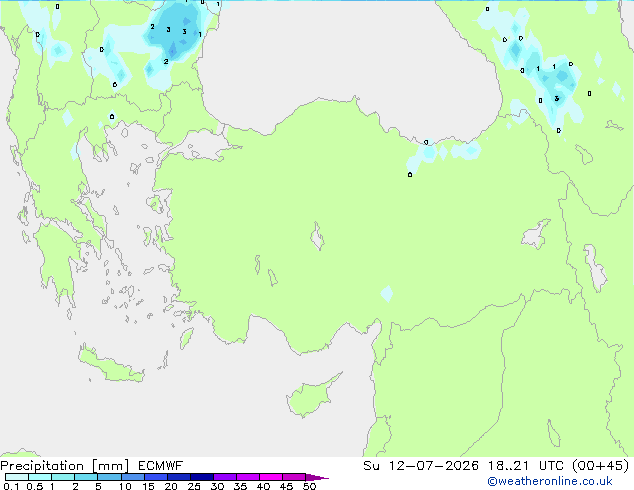The height and width of the screenshot is (490, 634).
Task: Click the ECMWF model label
Action: [160, 466]
